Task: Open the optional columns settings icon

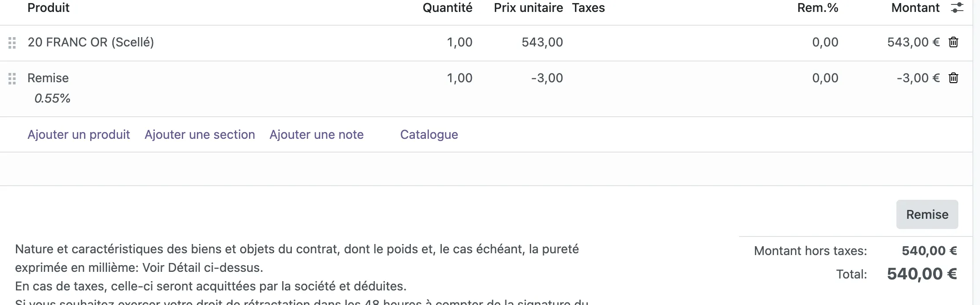Action: (x=957, y=8)
